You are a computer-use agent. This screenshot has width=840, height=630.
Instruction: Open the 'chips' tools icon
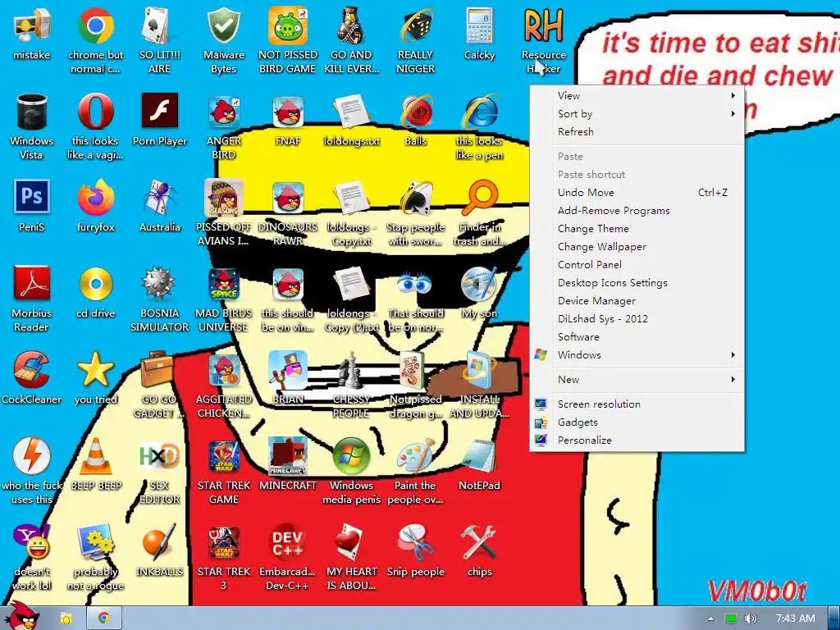point(479,542)
